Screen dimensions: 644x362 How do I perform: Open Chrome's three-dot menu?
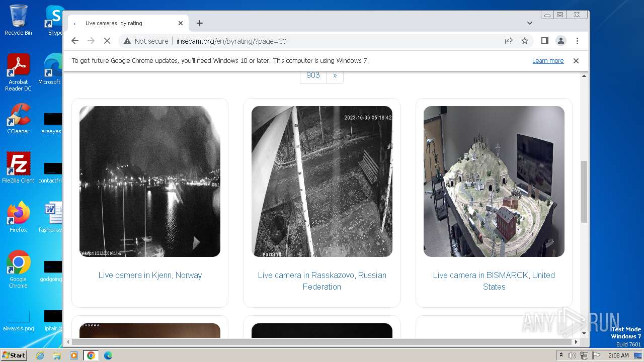[577, 41]
